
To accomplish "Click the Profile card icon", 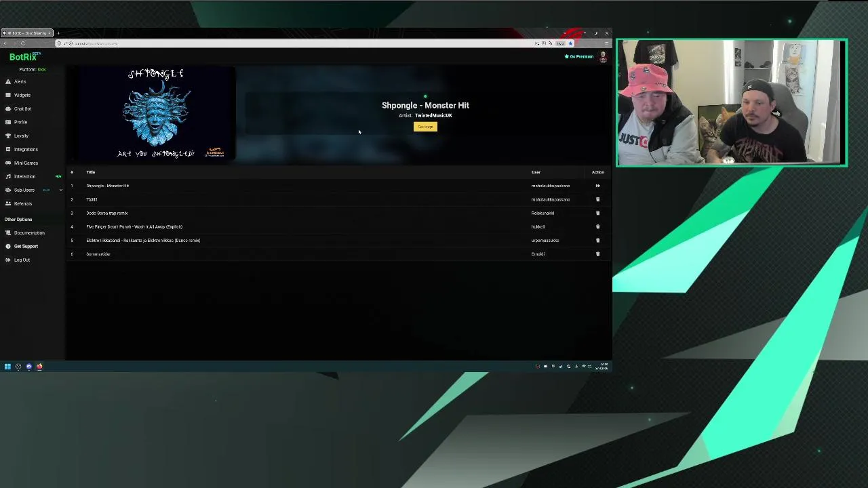I will click(x=7, y=122).
